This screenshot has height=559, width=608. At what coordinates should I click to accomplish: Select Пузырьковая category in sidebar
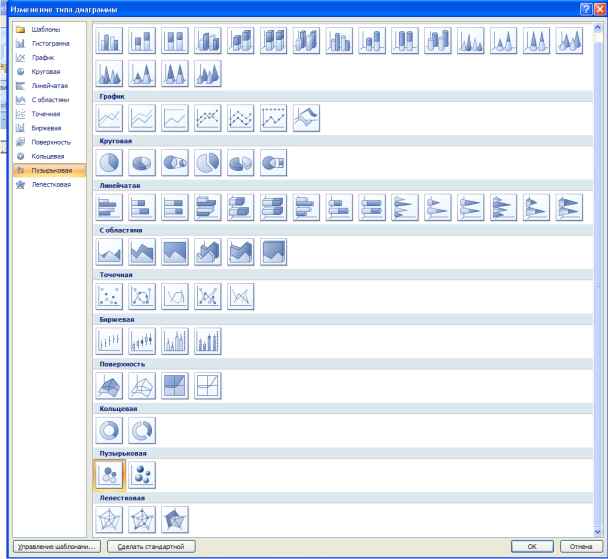coord(50,171)
